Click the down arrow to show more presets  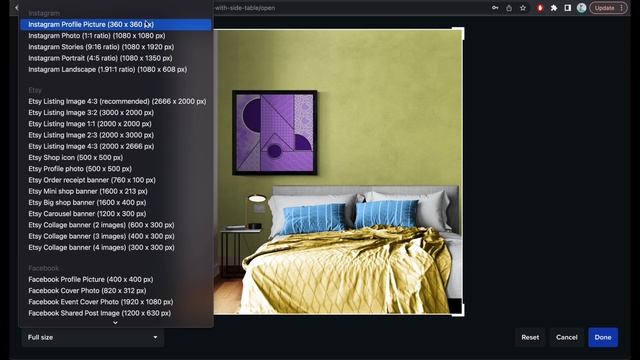pos(116,323)
